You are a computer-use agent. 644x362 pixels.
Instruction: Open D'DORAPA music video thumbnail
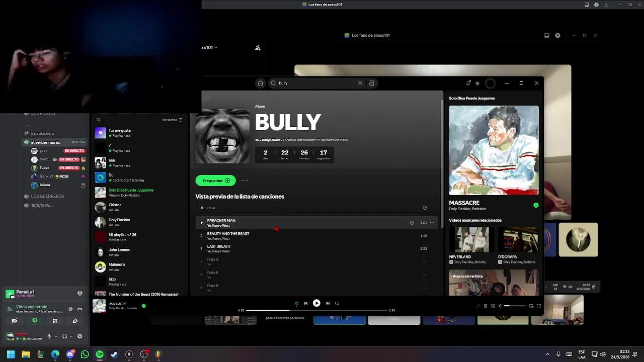(518, 239)
